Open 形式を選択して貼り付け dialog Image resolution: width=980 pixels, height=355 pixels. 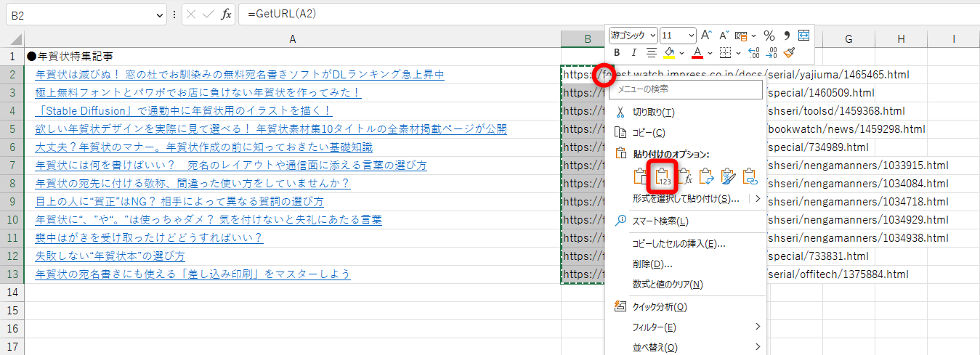tap(686, 198)
